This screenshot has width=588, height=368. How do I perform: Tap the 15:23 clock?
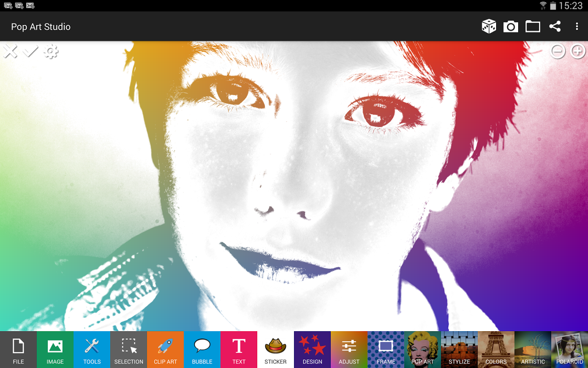coord(571,6)
